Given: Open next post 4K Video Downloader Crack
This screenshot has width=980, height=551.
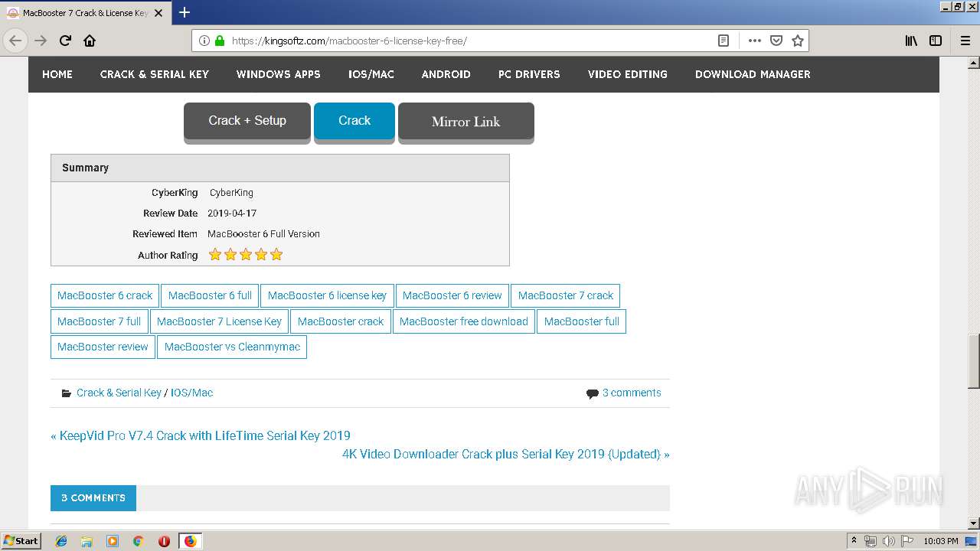Looking at the screenshot, I should pyautogui.click(x=506, y=454).
